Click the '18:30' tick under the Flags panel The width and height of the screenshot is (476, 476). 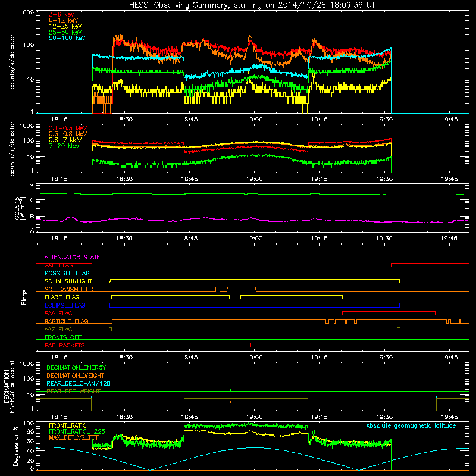click(124, 358)
